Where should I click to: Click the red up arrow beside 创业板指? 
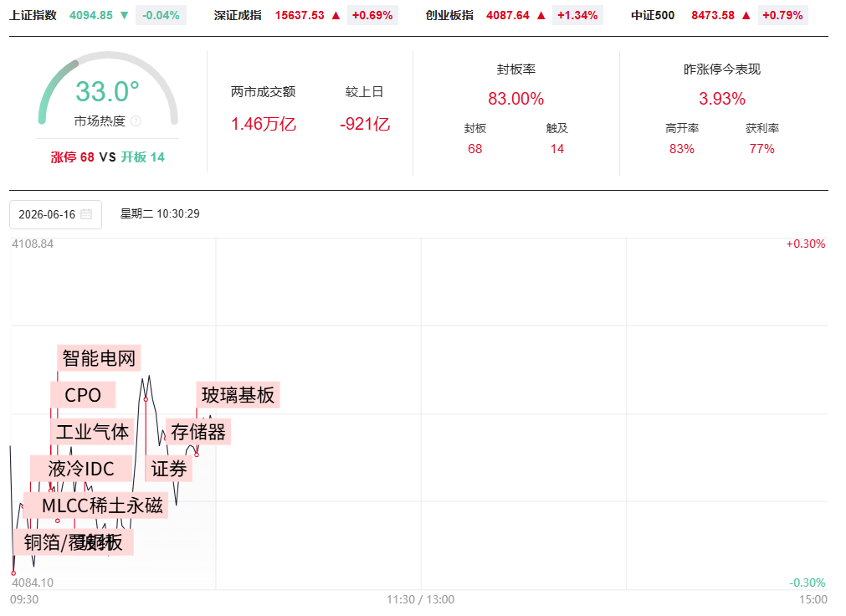coord(541,15)
